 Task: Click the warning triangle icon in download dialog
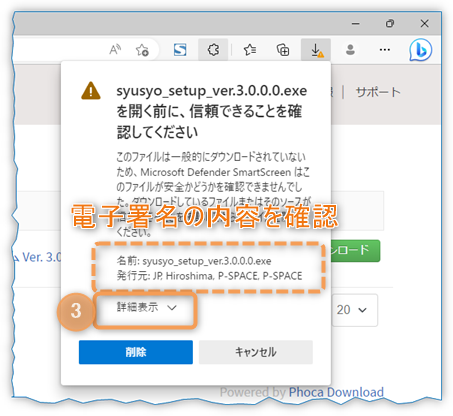(91, 91)
